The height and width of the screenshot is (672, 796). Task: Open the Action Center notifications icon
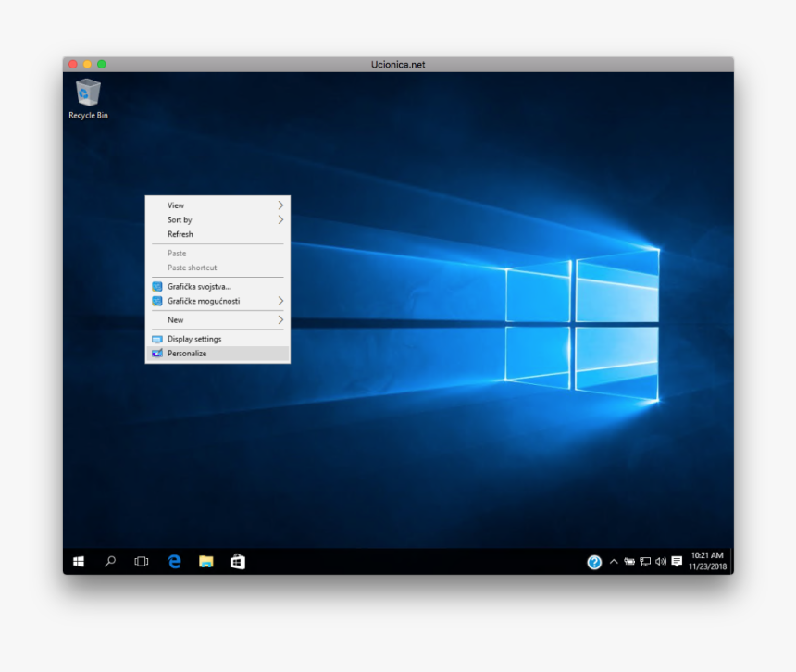click(x=677, y=561)
